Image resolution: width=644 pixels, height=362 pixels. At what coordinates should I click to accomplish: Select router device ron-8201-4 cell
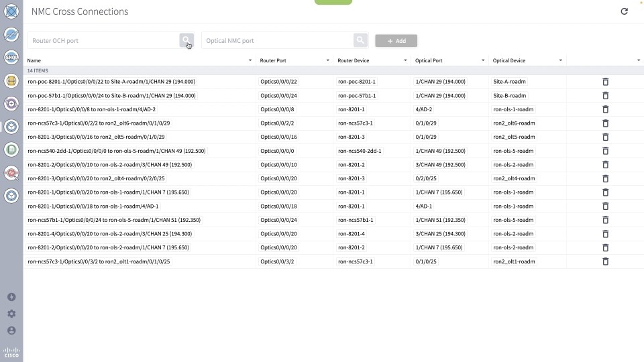351,234
